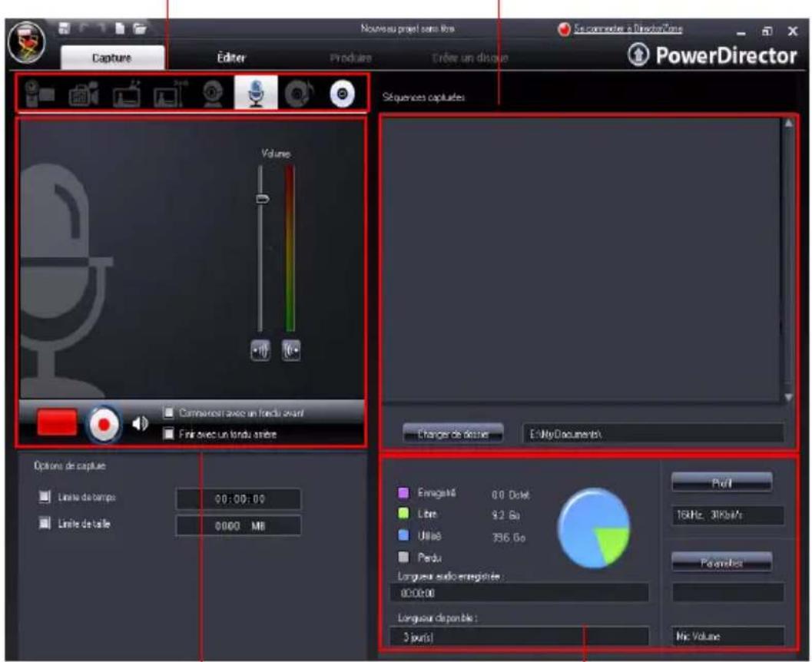
Task: Tick the 'Limite de temps' checkbox
Action: (x=45, y=497)
